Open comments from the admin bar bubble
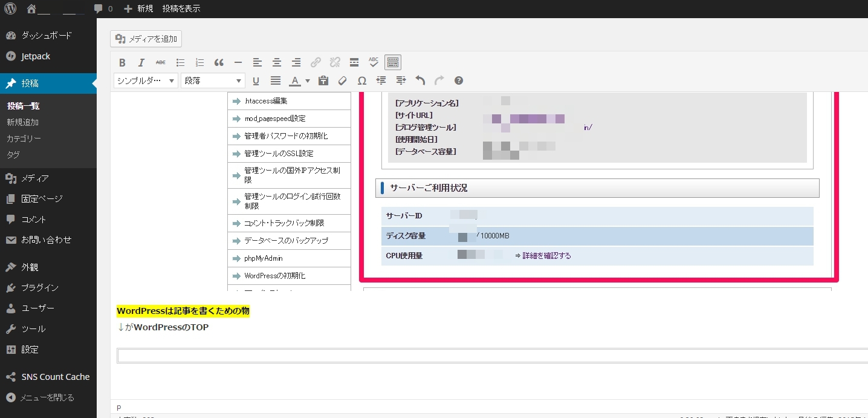This screenshot has width=868, height=418. point(103,9)
